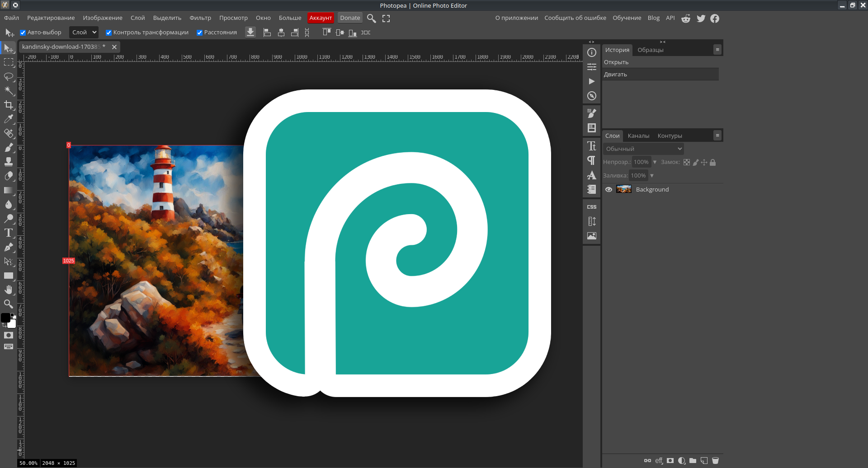Viewport: 868px width, 468px height.
Task: Open the Paragraph panel icon
Action: coord(591,160)
